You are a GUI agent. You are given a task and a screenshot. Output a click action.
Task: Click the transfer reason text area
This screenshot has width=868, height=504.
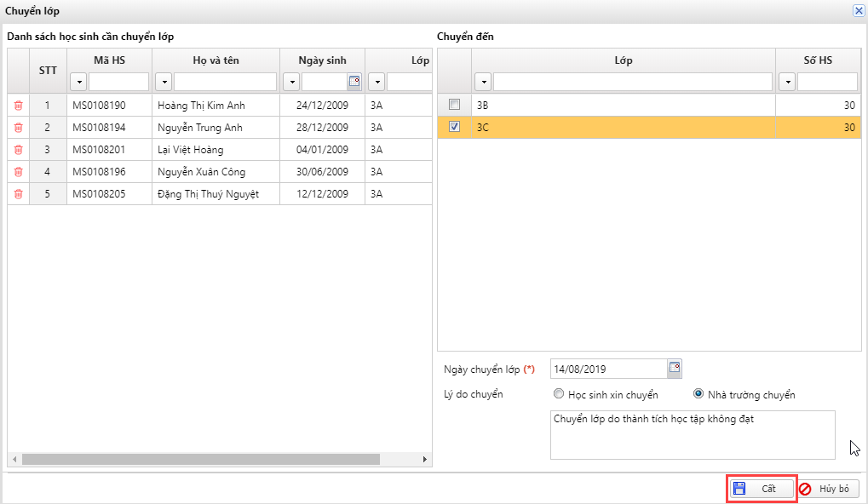(692, 435)
